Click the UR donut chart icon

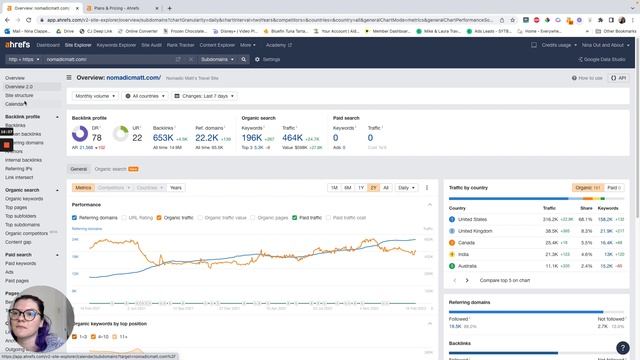121,133
